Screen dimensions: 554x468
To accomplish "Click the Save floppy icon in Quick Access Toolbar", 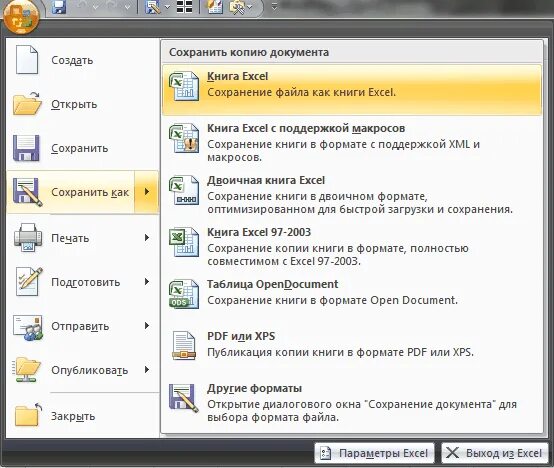I will click(x=59, y=7).
